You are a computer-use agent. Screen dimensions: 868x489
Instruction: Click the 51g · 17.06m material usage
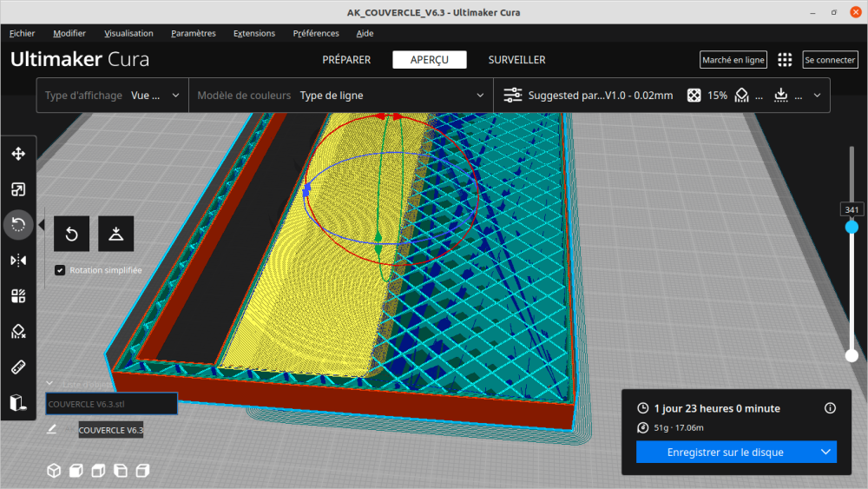pos(679,427)
